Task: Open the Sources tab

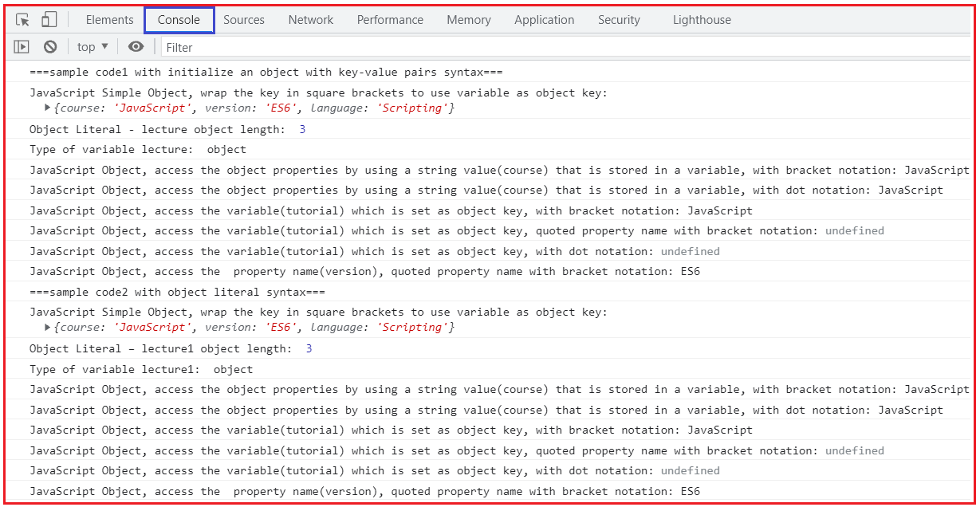Action: coord(244,20)
